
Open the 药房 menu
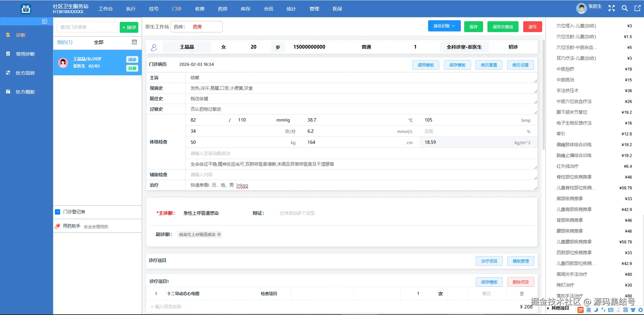click(x=223, y=9)
